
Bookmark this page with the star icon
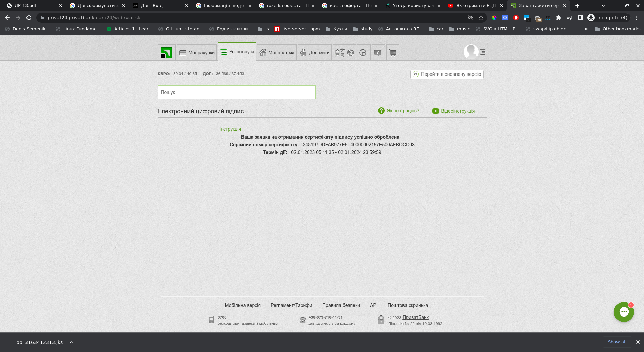pos(481,18)
